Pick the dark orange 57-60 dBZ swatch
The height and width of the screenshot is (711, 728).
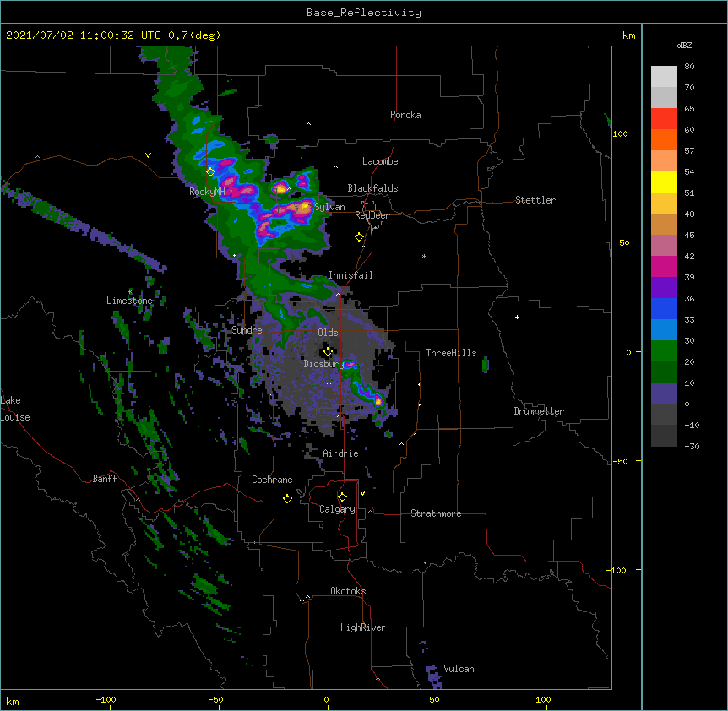(664, 139)
